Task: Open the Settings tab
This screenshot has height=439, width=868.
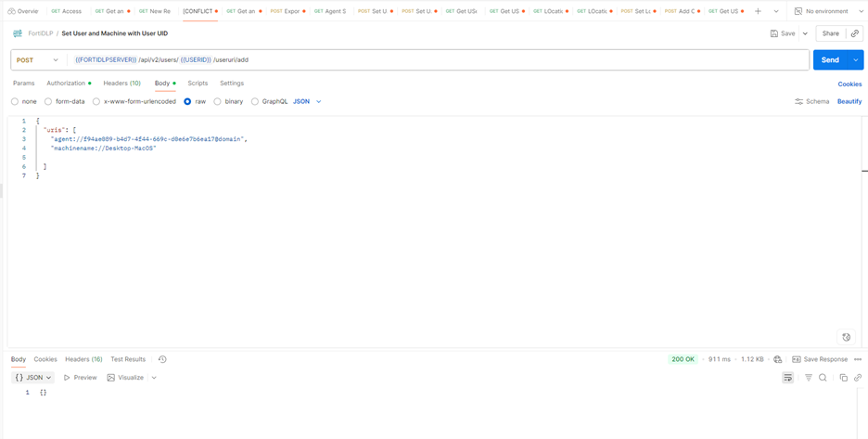Action: click(x=232, y=84)
